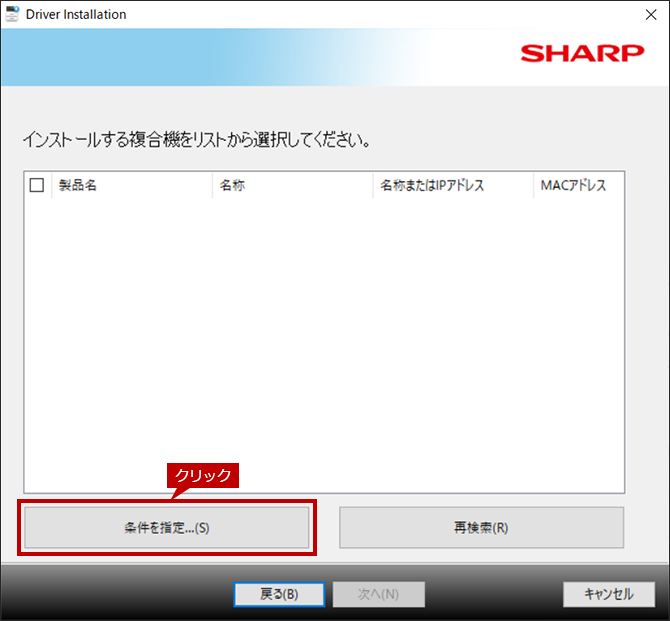Click the 名称またはIPアドレス column header
Screen dimensions: 670x621
click(x=453, y=185)
